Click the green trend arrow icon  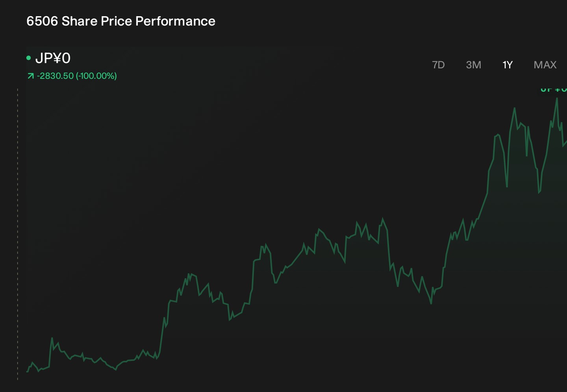coord(30,76)
